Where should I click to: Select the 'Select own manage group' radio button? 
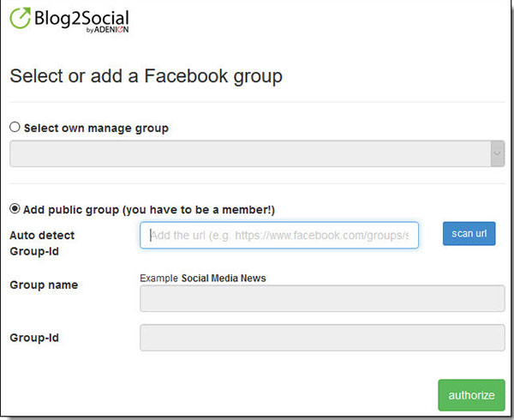pos(15,128)
